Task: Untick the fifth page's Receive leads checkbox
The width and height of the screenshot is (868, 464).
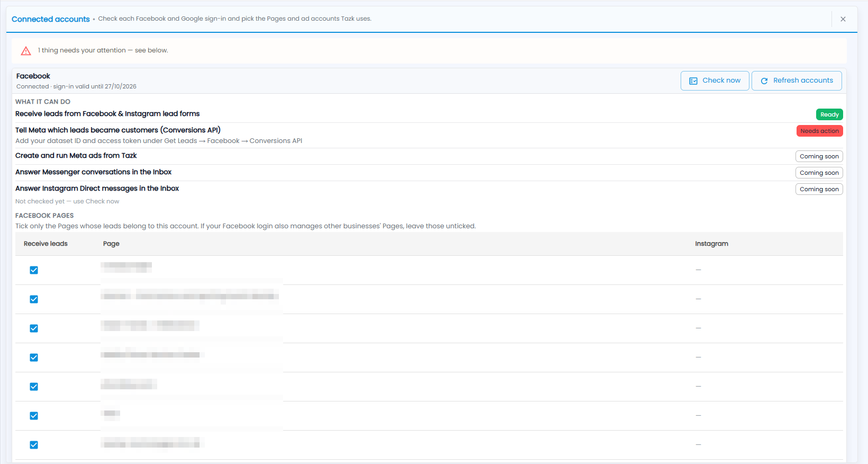Action: click(x=34, y=387)
